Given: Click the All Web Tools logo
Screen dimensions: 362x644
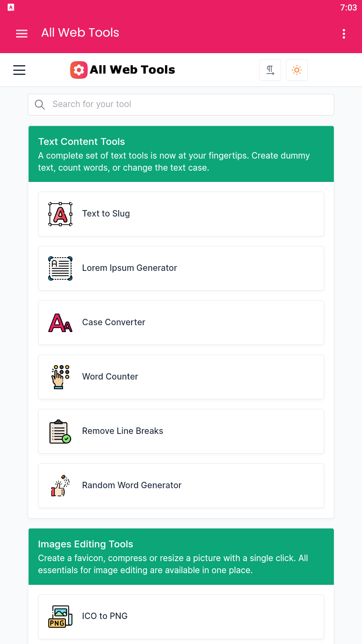Looking at the screenshot, I should [123, 70].
